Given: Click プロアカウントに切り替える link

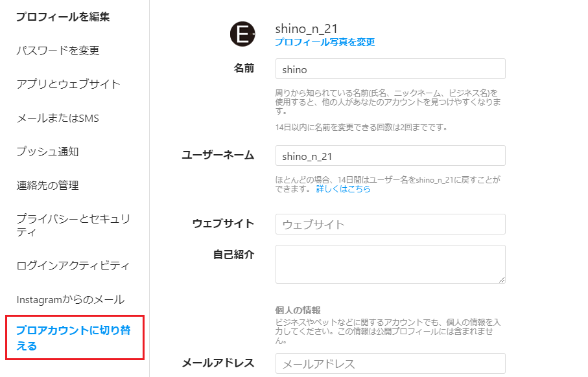Looking at the screenshot, I should coord(73,337).
